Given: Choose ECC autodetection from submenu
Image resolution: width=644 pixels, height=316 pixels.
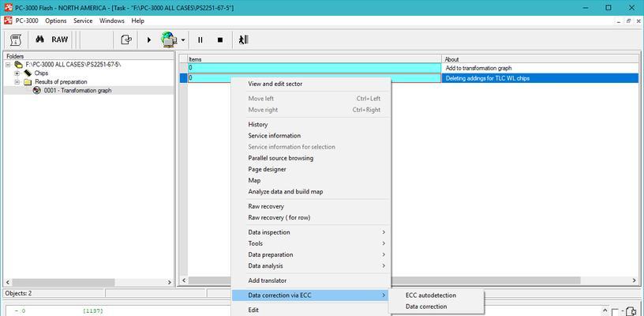Looking at the screenshot, I should point(436,295).
